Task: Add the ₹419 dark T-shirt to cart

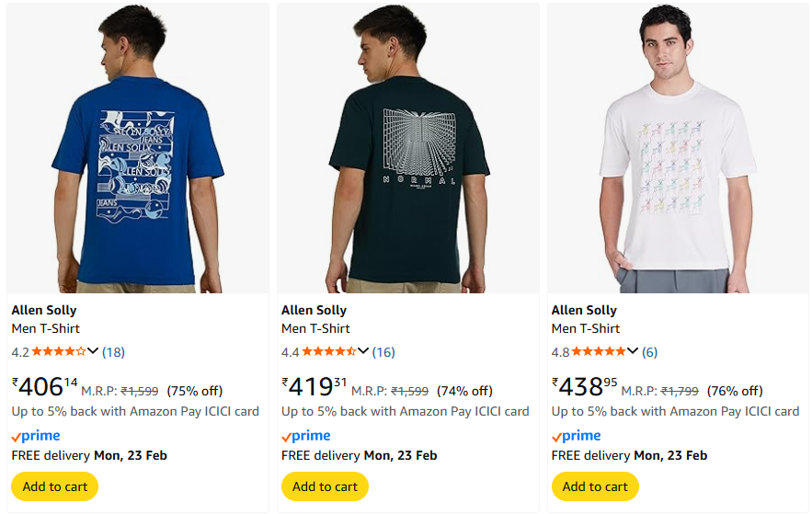Action: [x=325, y=486]
